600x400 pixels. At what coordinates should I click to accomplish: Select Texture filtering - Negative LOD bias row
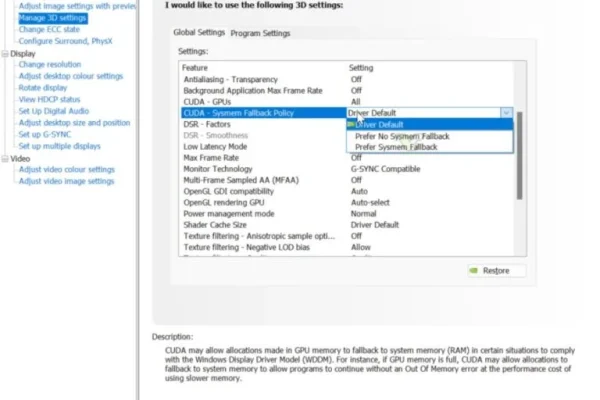tap(347, 247)
